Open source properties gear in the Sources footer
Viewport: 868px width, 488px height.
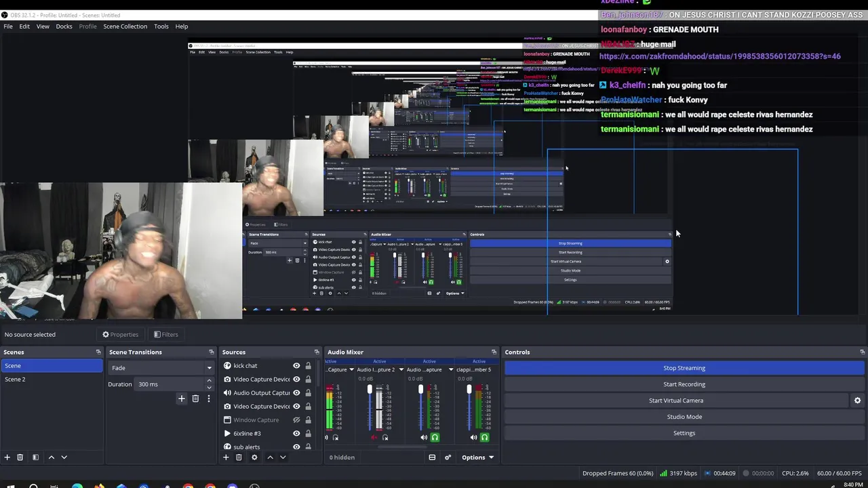click(254, 457)
